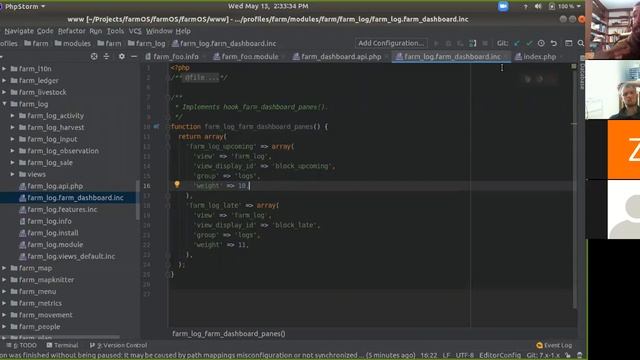
Task: Expand the views folder arrow
Action: [13, 174]
